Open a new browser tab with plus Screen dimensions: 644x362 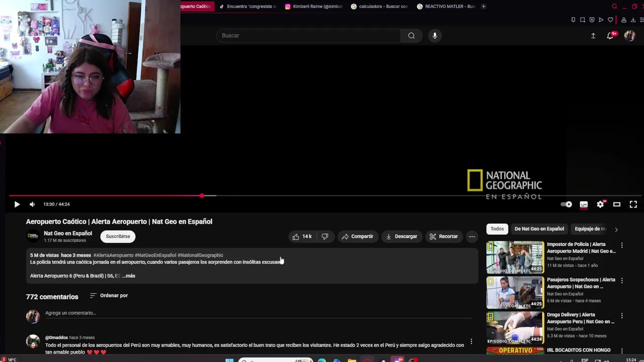484,7
